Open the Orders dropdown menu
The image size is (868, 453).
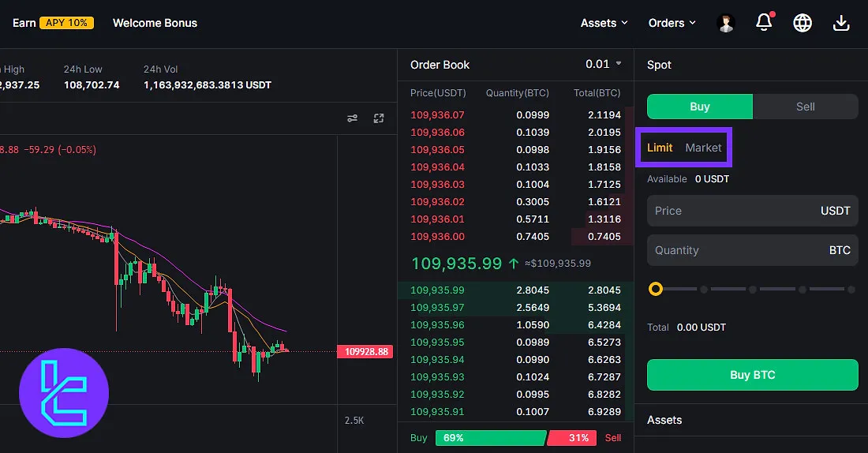click(672, 23)
